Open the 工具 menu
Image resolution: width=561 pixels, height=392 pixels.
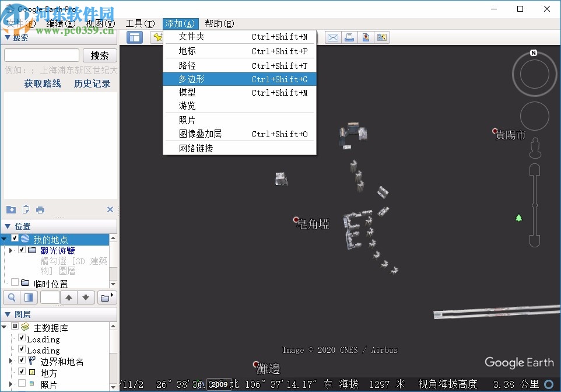[x=140, y=23]
